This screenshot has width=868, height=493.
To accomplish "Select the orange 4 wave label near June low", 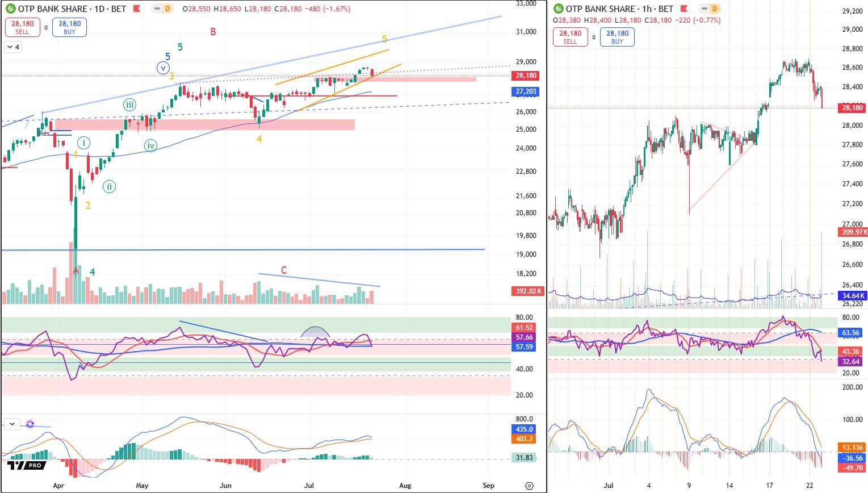I will 259,139.
